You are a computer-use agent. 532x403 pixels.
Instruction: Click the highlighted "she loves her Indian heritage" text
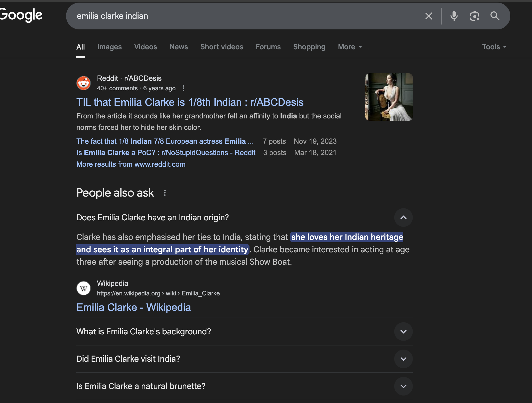[347, 237]
